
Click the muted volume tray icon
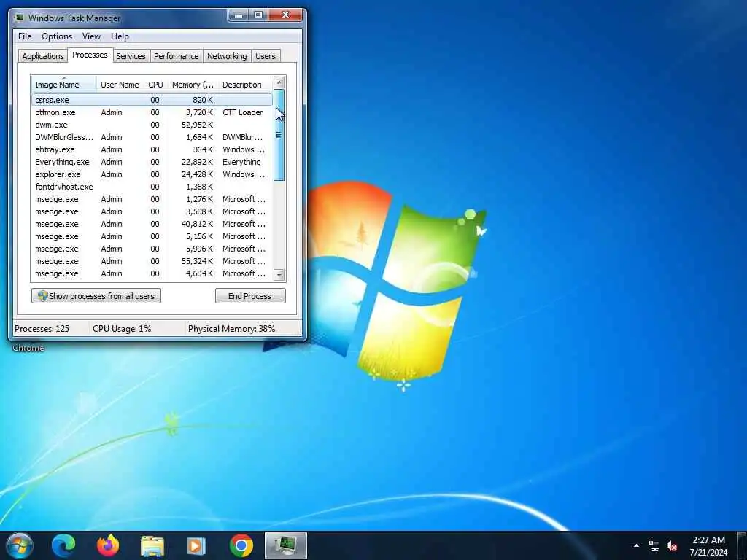tap(672, 545)
